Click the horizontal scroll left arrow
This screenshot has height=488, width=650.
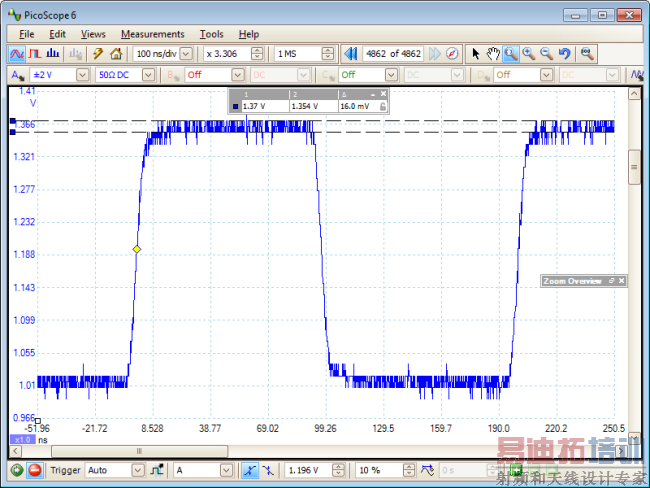(x=15, y=451)
